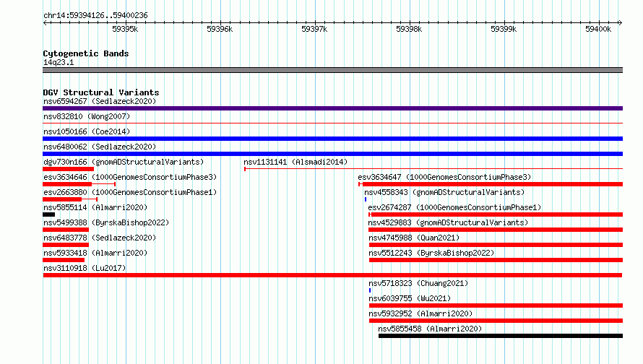Click nsv6039755 (Wu2021) variant label
The height and width of the screenshot is (364, 643).
[x=410, y=298]
